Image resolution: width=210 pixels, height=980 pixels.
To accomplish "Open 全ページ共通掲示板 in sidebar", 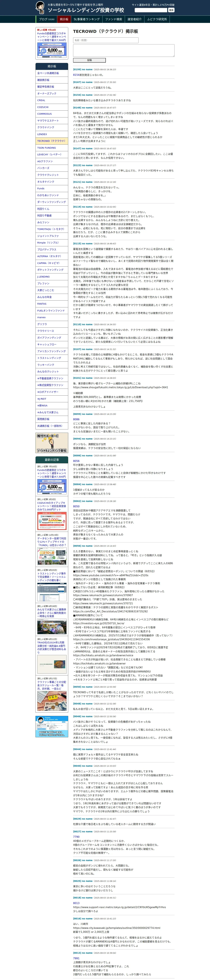I will [52, 73].
